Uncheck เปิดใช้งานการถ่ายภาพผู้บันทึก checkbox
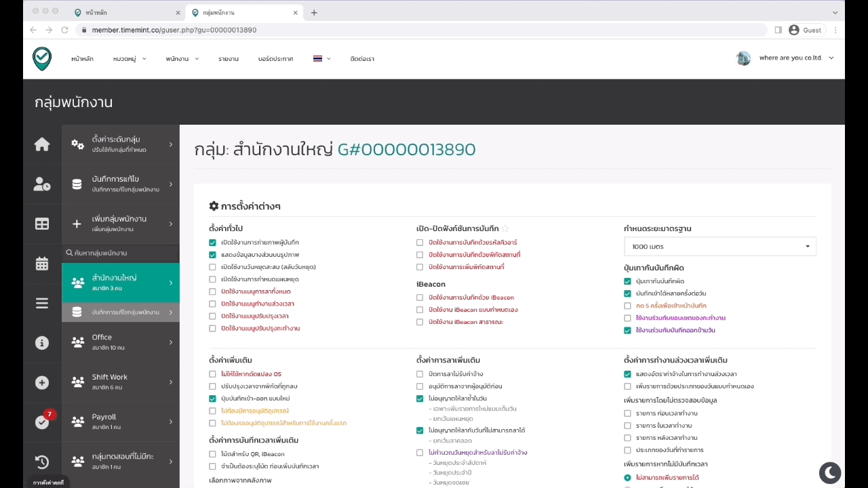The image size is (868, 488). [213, 243]
